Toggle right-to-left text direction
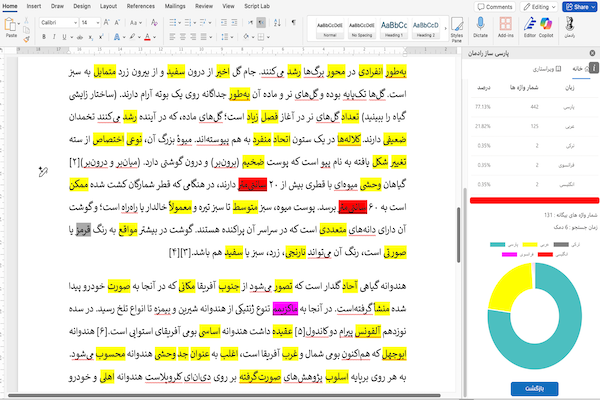Viewport: 600px width, 400px height. (261, 23)
